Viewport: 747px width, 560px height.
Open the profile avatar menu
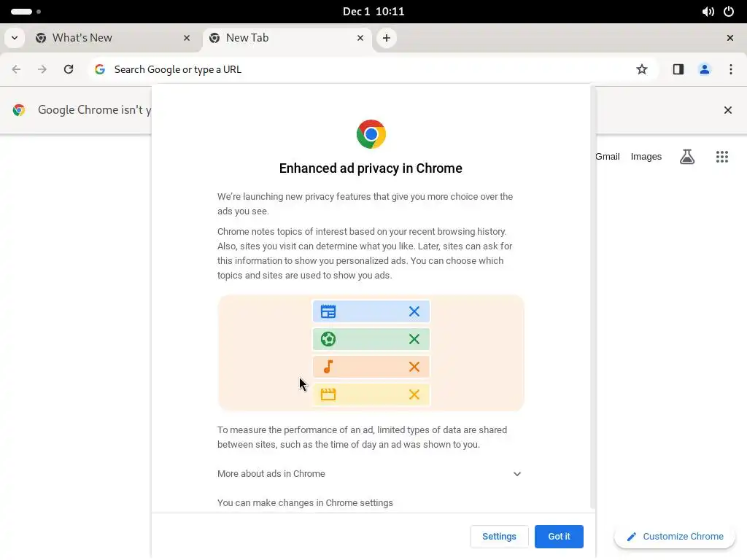(705, 69)
